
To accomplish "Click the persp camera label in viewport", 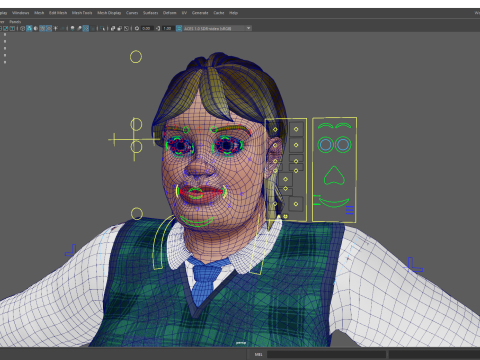I will [x=241, y=343].
